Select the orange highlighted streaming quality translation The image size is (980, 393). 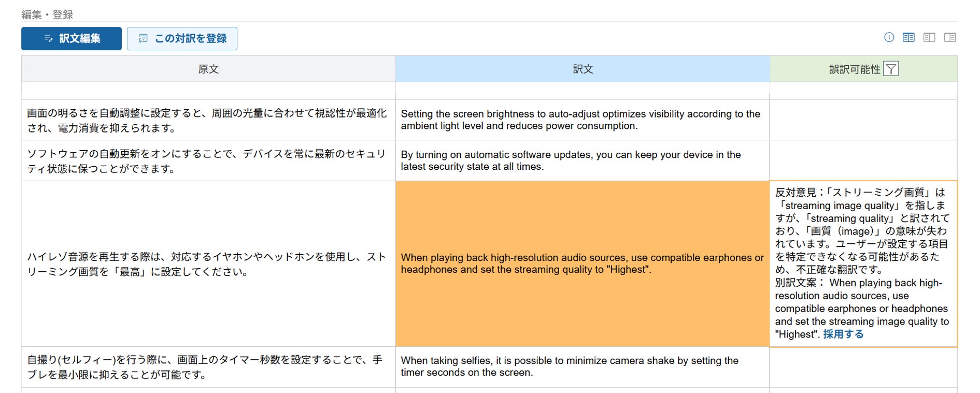(x=583, y=264)
